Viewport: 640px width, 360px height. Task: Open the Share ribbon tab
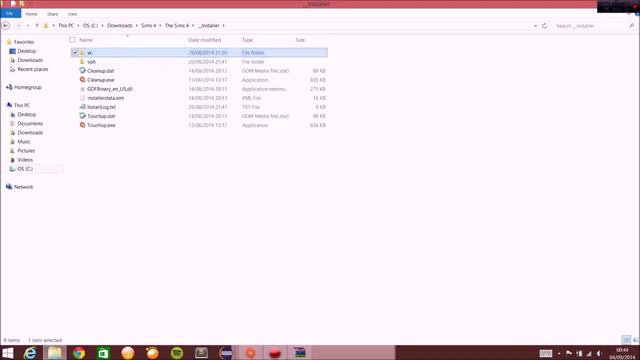pyautogui.click(x=52, y=14)
